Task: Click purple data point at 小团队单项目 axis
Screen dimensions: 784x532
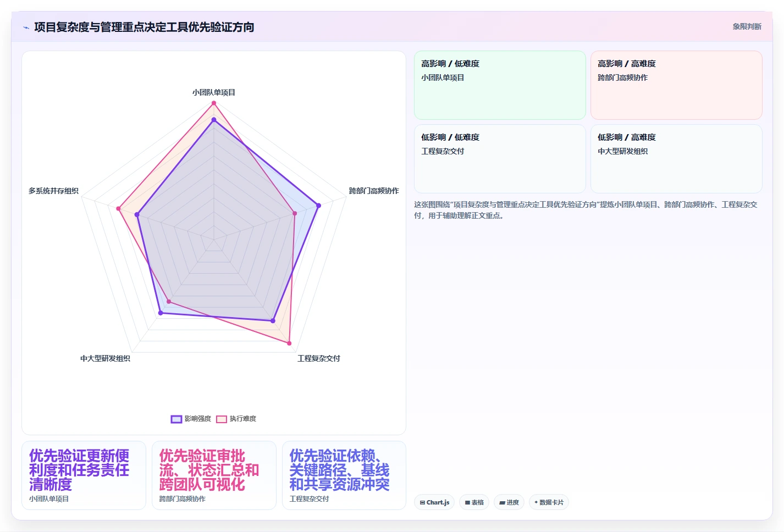Action: pyautogui.click(x=214, y=119)
